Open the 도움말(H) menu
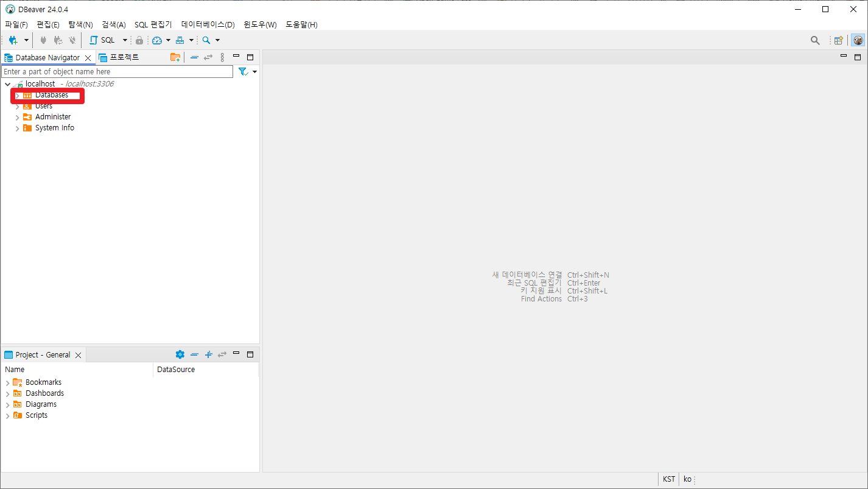 (x=301, y=24)
